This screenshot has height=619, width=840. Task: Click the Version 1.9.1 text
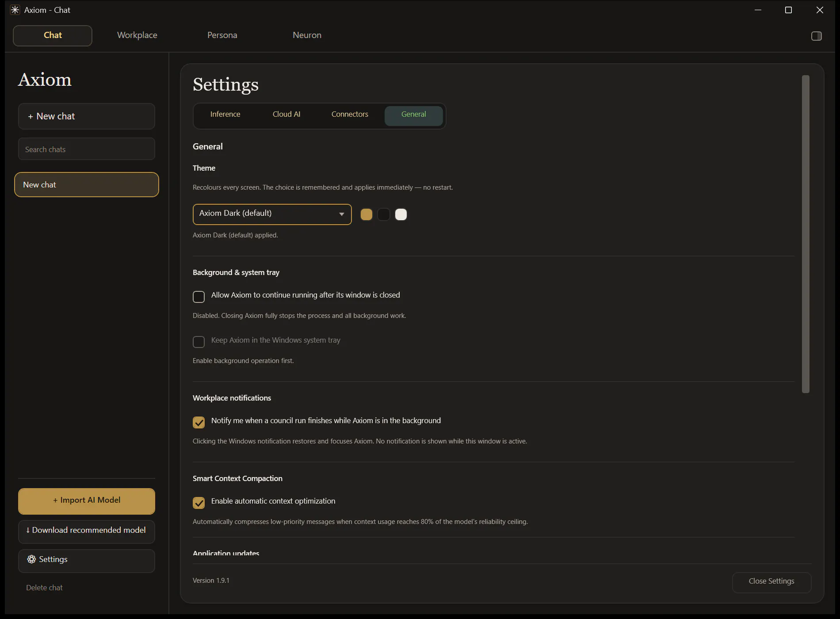(211, 581)
